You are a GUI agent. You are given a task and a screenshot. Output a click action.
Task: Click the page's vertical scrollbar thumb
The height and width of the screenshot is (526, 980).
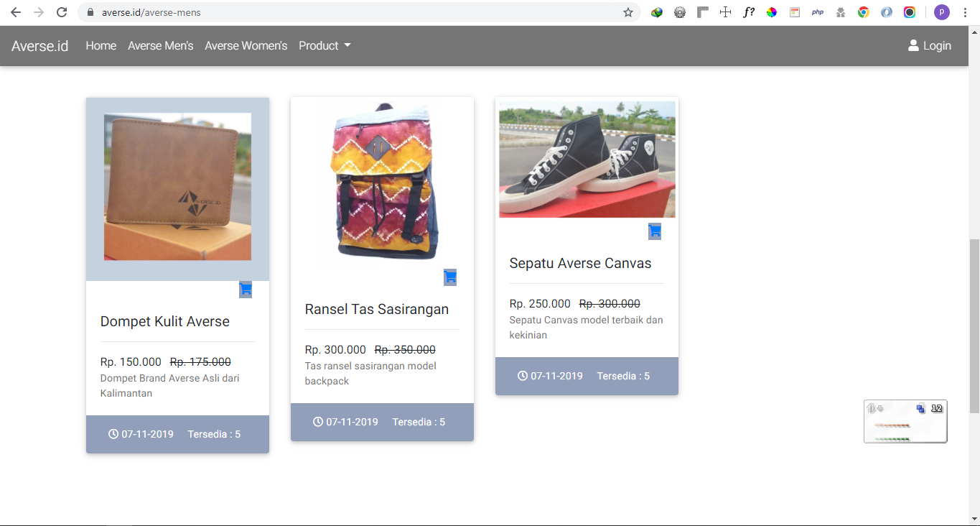[974, 326]
